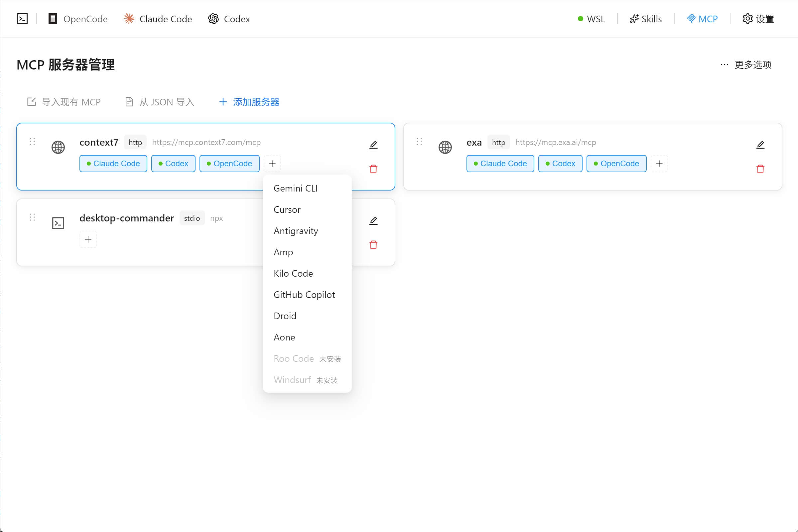Click 添加服务器 to add a server
798x532 pixels.
(x=249, y=102)
